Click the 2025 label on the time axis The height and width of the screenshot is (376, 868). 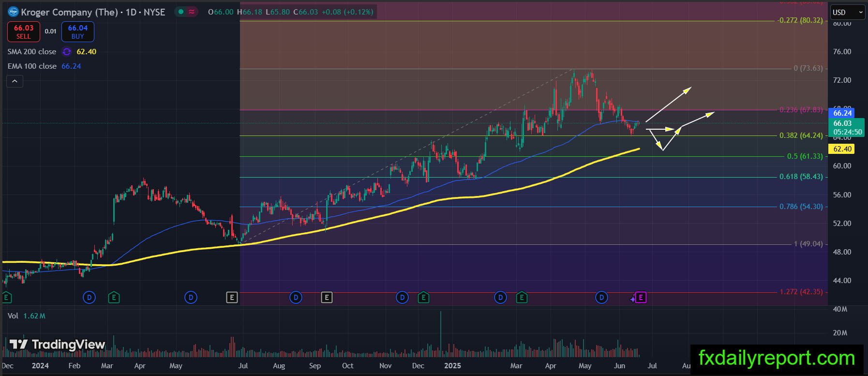452,366
